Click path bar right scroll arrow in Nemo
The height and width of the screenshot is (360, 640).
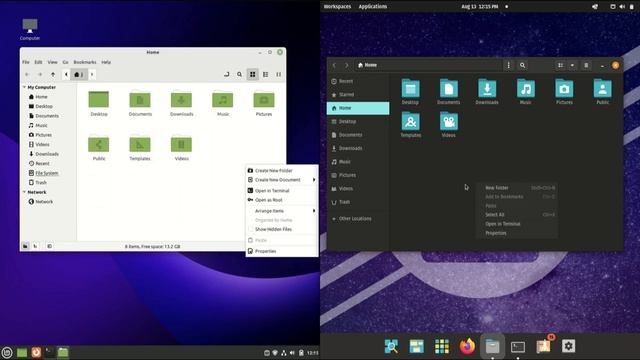pos(92,74)
